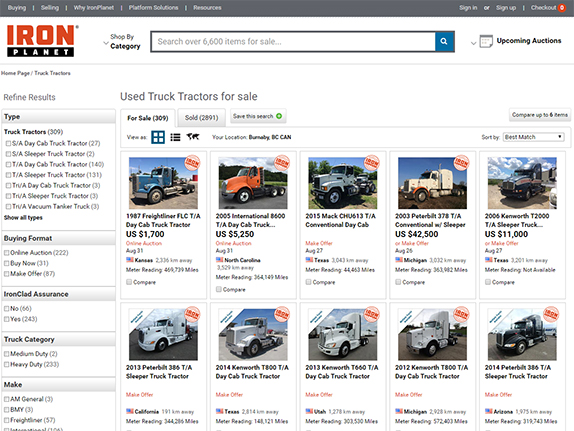The image size is (574, 431).
Task: Expand the Upcoming Auctions chevron
Action: click(473, 43)
